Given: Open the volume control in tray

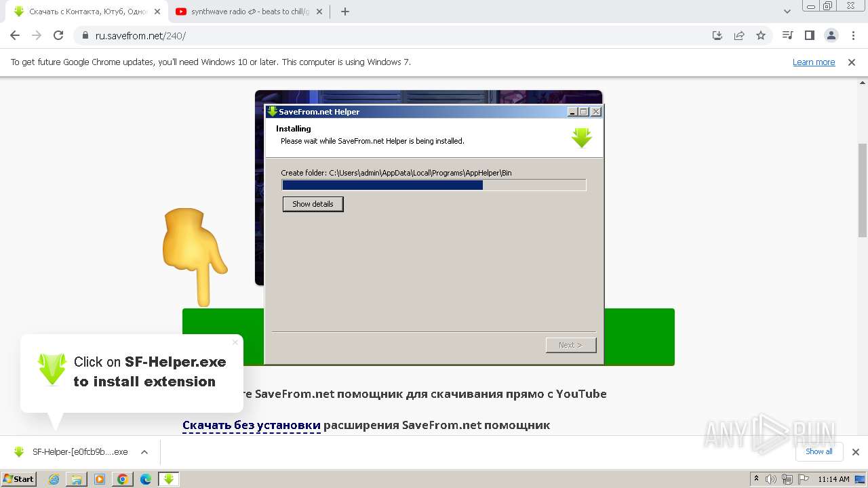Looking at the screenshot, I should [x=771, y=479].
